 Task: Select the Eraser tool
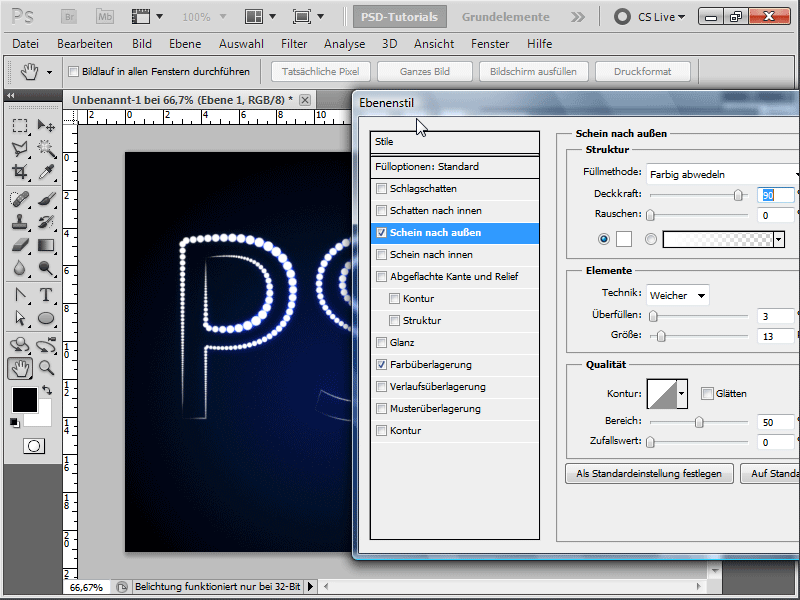click(20, 245)
